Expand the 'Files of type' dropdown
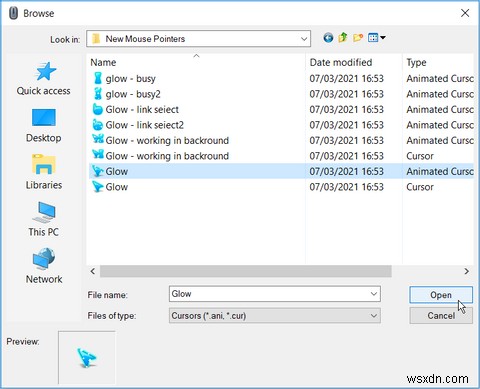Viewport: 480px width, 389px height. point(374,316)
